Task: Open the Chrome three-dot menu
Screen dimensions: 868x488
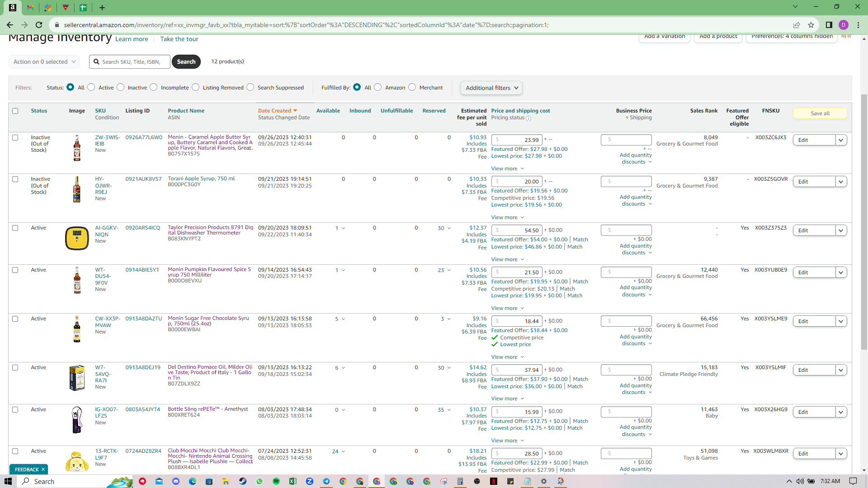Action: [859, 25]
